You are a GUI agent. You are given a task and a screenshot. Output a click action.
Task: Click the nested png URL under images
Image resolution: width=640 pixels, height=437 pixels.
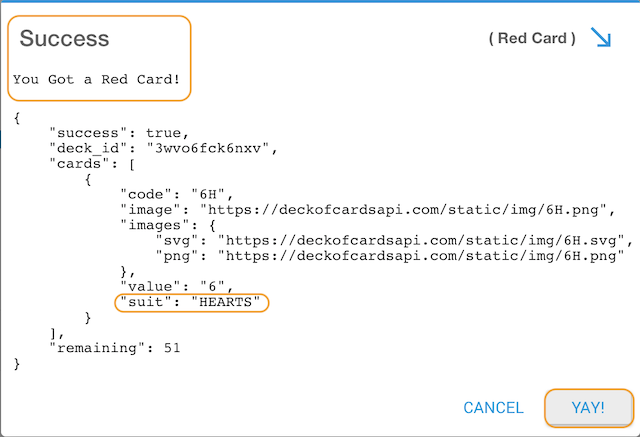390,256
